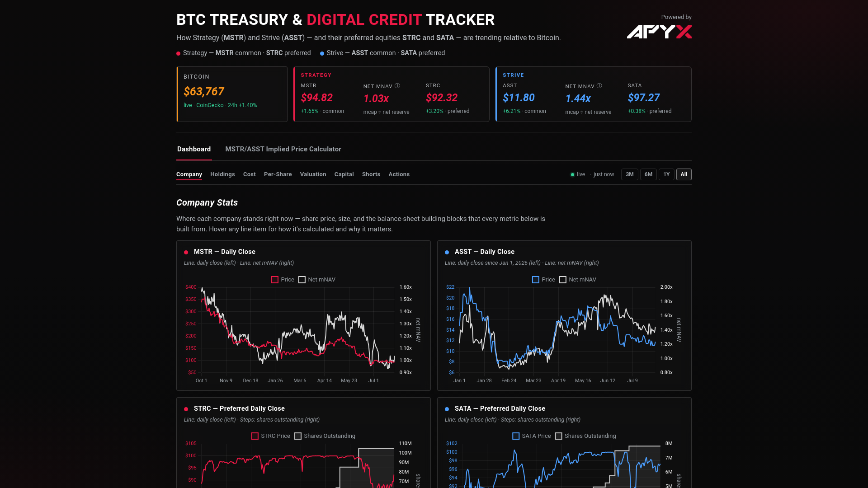Select the Capital sub-tab

[344, 174]
